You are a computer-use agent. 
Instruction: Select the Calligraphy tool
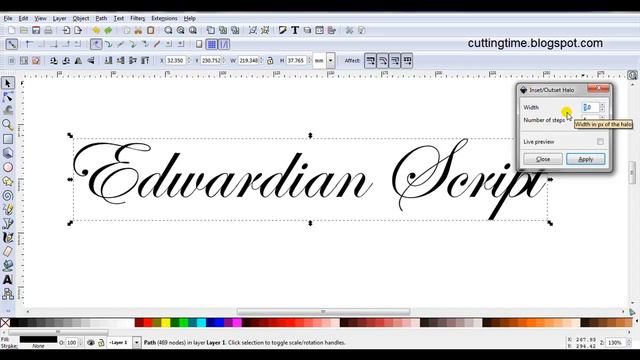tap(8, 238)
